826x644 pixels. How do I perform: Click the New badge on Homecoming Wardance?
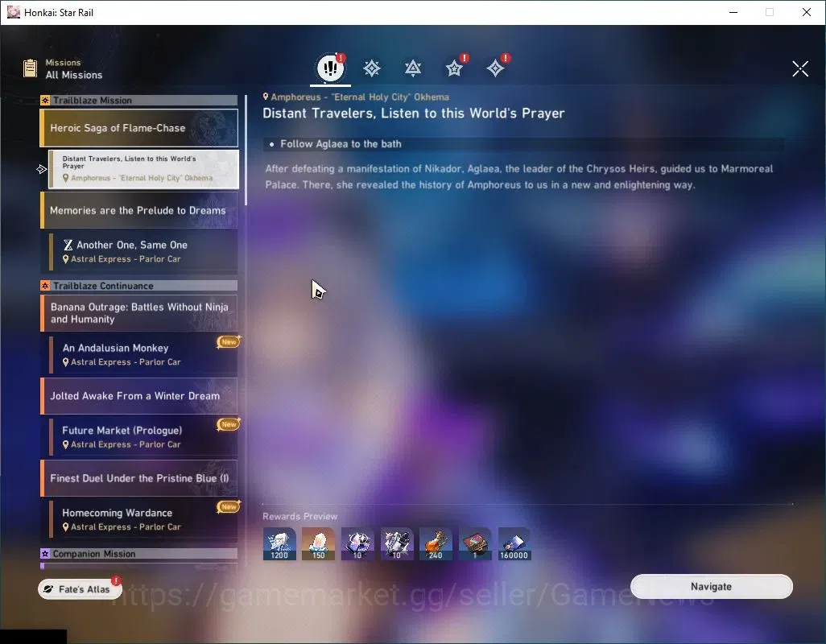point(229,506)
